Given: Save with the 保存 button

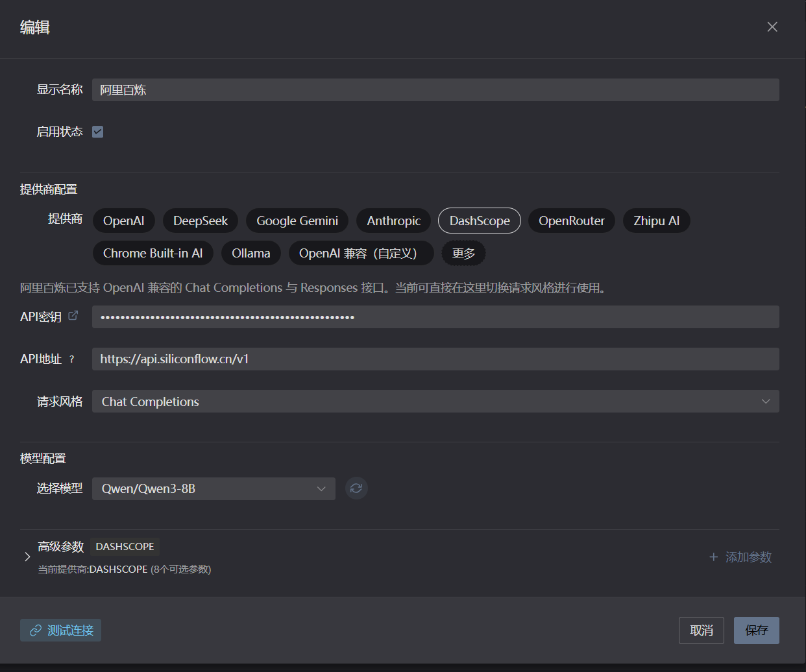Looking at the screenshot, I should [x=757, y=630].
